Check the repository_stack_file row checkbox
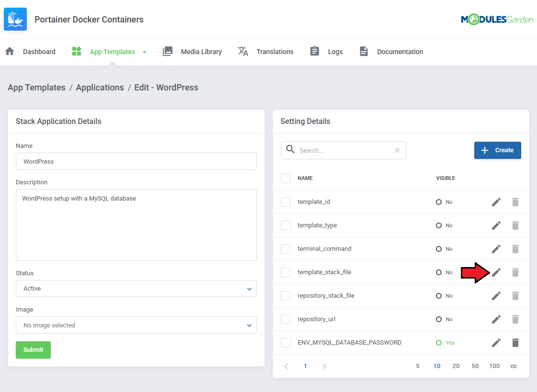 [x=286, y=295]
